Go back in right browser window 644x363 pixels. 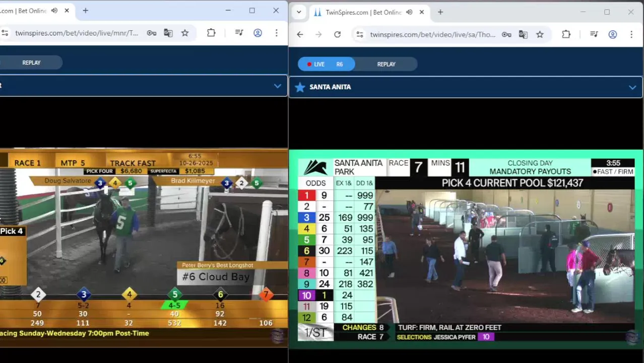click(x=300, y=35)
